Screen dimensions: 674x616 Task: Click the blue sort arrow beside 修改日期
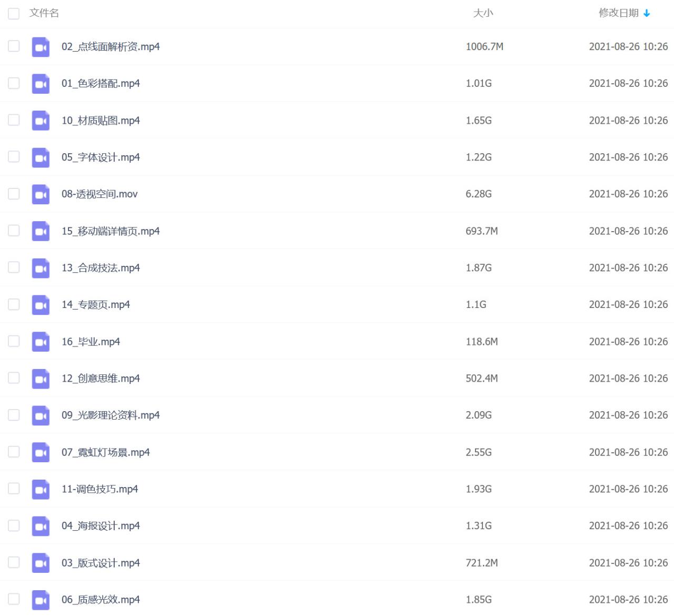[647, 13]
